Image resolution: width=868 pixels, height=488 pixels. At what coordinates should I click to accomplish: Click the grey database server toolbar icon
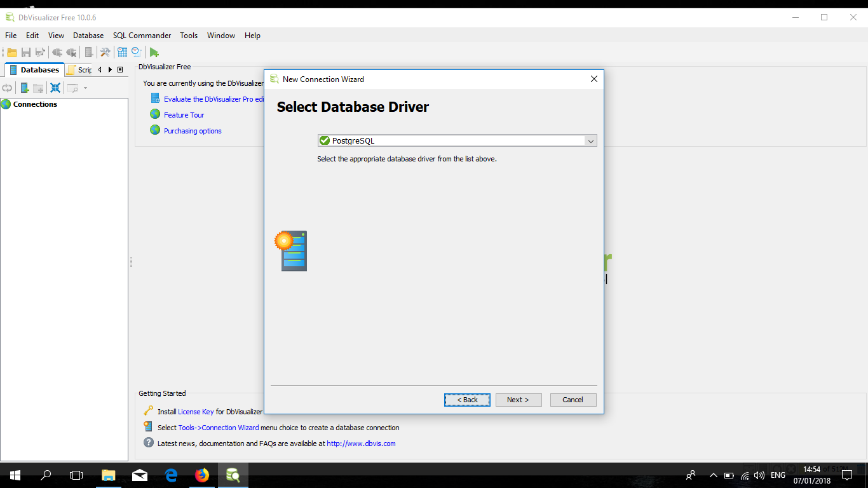click(x=89, y=52)
